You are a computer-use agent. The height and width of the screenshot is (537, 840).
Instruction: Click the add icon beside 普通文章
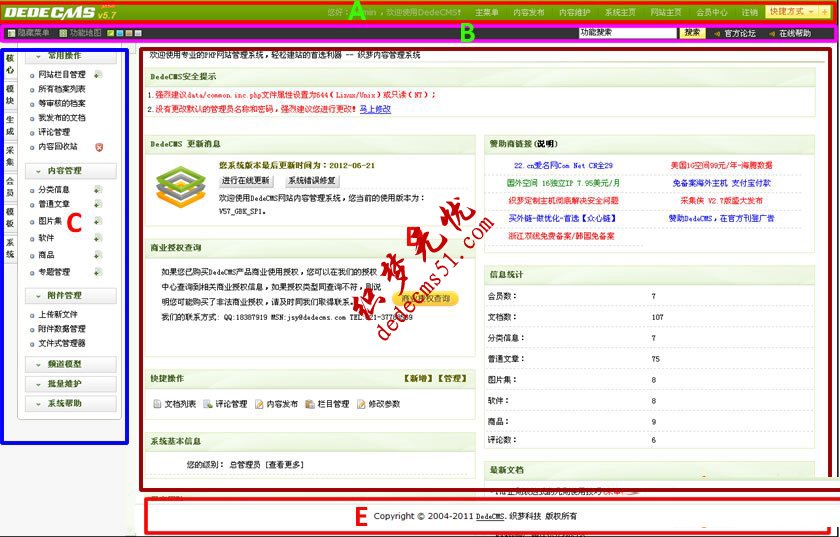(98, 204)
